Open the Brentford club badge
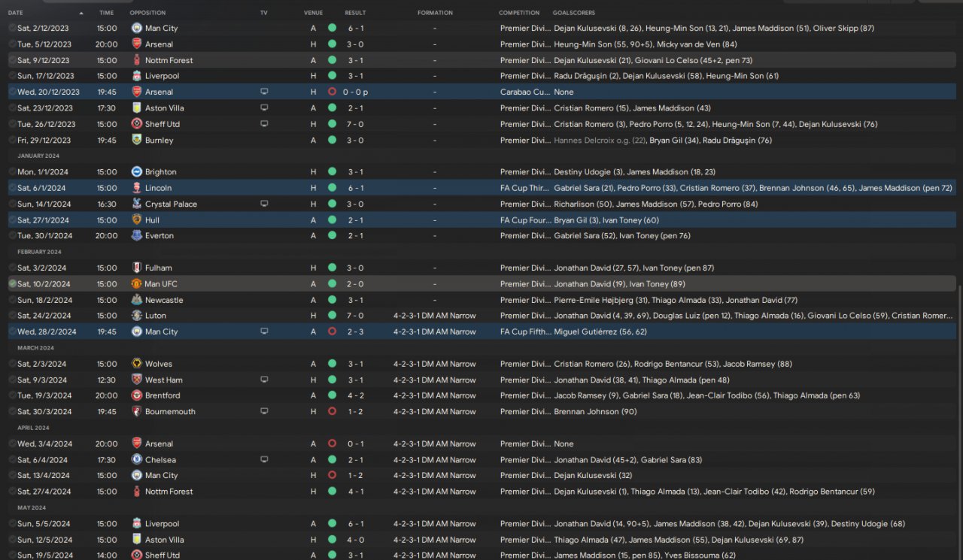The width and height of the screenshot is (963, 560). click(x=137, y=395)
